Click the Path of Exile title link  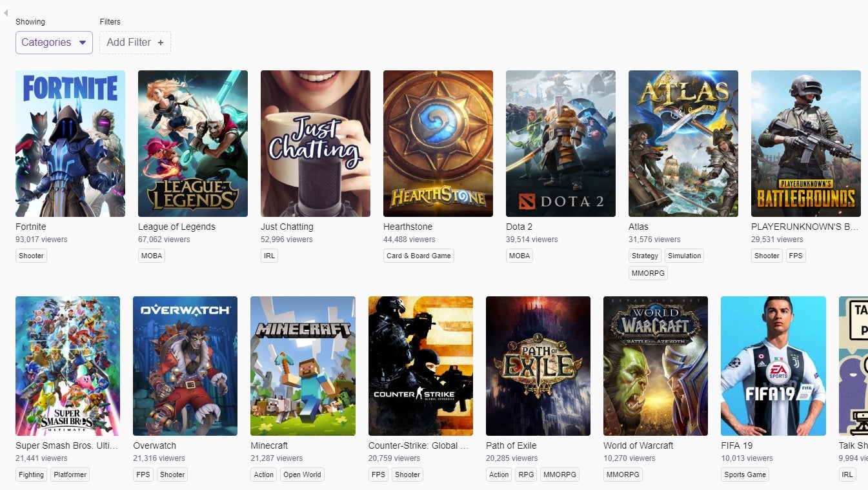(x=511, y=445)
